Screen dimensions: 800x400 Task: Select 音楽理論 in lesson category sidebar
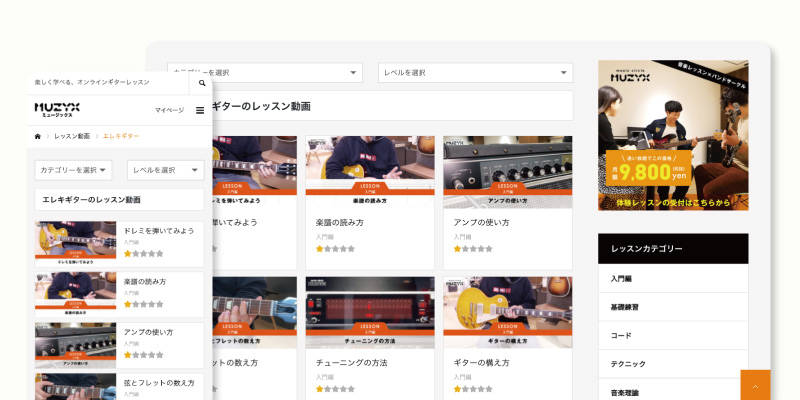tap(673, 390)
